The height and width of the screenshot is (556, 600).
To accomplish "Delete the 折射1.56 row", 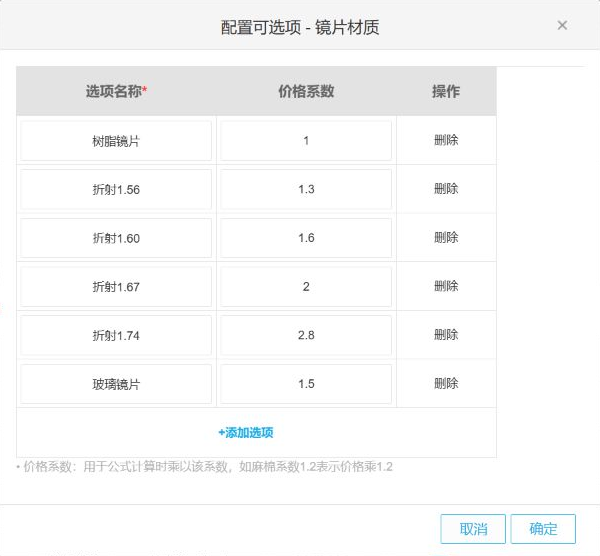I will click(446, 189).
